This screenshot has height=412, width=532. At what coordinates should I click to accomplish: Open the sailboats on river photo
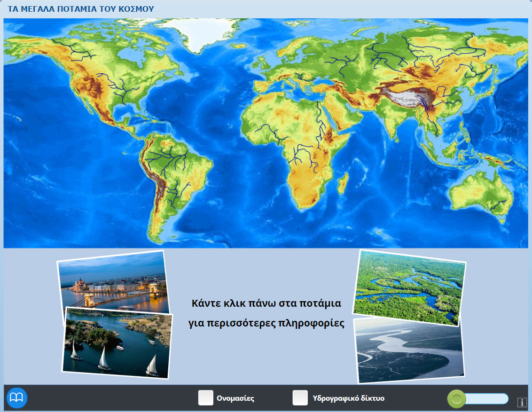(x=118, y=343)
